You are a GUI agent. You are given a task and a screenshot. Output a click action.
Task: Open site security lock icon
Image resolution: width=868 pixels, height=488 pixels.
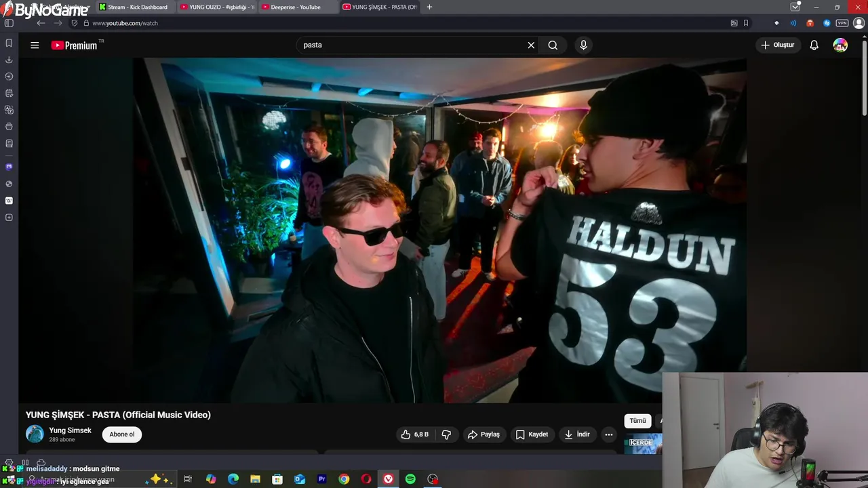(x=85, y=23)
